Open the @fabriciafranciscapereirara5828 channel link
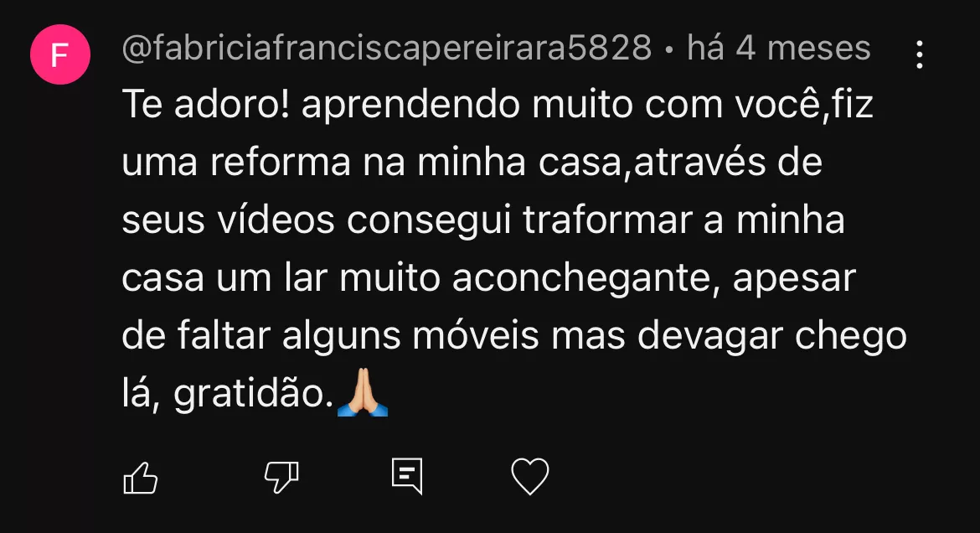Viewport: 980px width, 533px height. click(x=387, y=49)
